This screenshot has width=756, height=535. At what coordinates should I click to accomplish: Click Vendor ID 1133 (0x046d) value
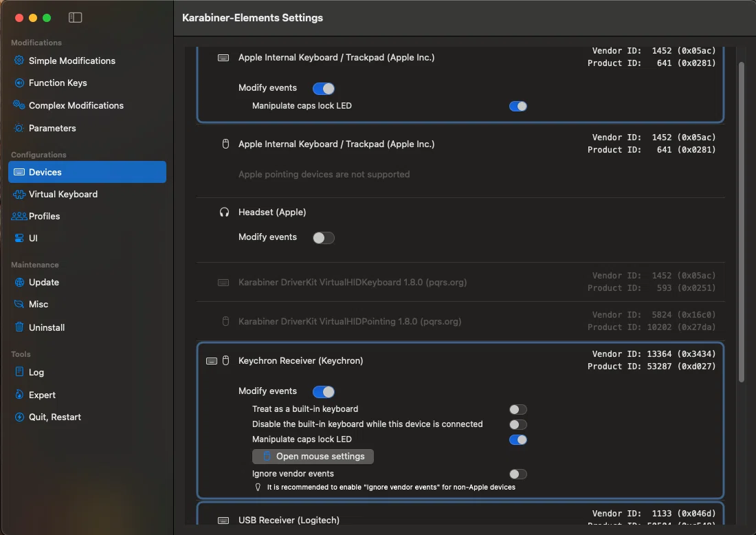coord(684,513)
